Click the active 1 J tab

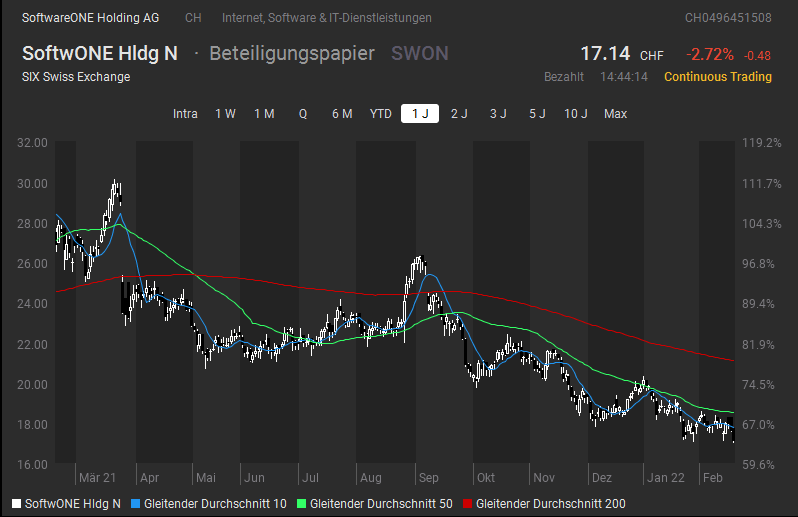point(420,113)
